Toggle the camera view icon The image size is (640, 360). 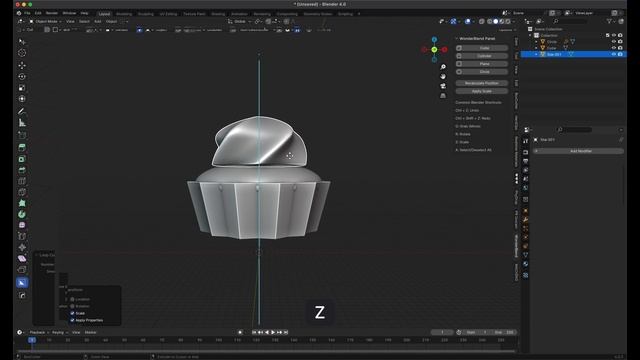[443, 86]
